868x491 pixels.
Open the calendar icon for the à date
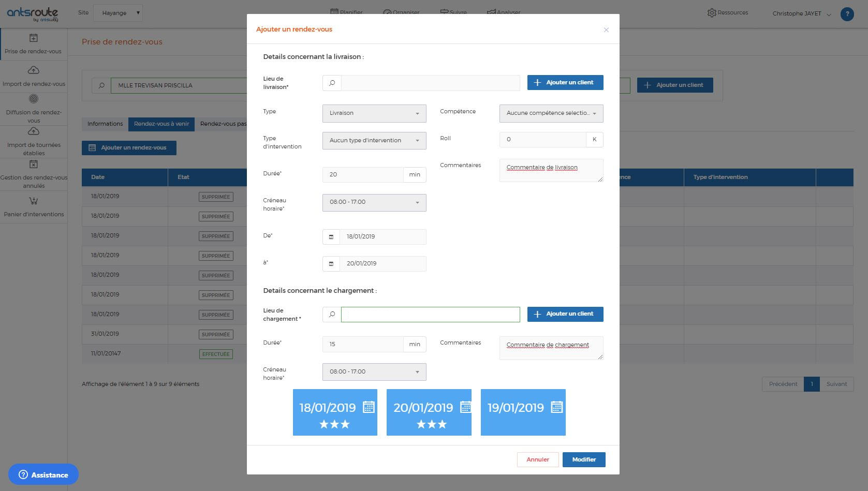point(331,264)
